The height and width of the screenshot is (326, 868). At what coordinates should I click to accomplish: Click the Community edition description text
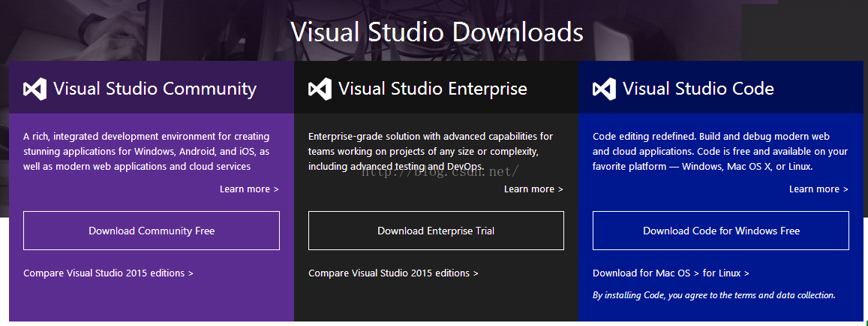pyautogui.click(x=147, y=152)
